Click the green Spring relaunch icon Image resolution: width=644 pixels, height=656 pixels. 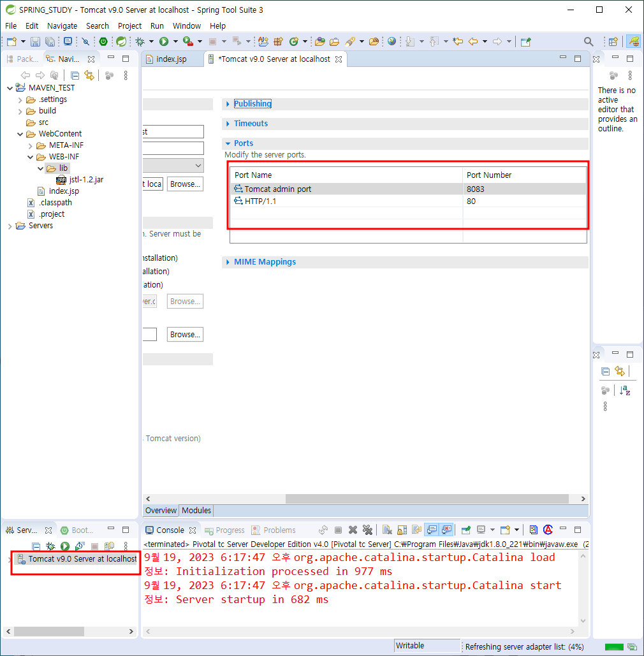pos(121,41)
